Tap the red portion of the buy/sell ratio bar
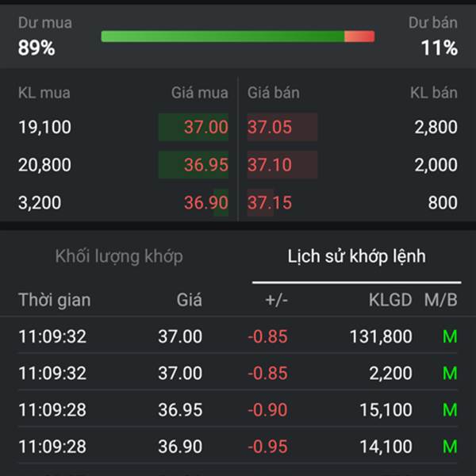The width and height of the screenshot is (476, 476). 359,36
